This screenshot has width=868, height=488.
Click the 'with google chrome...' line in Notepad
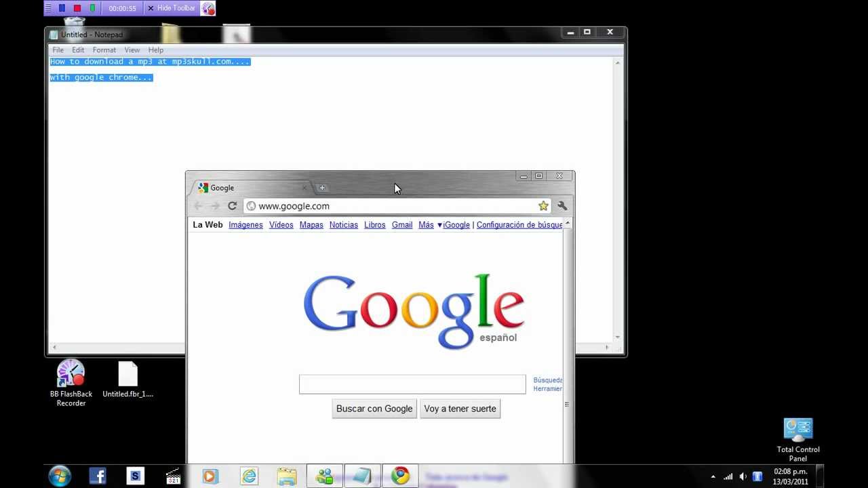pyautogui.click(x=101, y=77)
